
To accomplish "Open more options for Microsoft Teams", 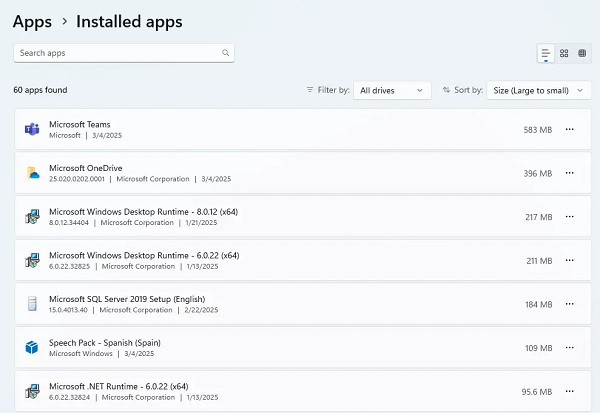I will click(569, 129).
